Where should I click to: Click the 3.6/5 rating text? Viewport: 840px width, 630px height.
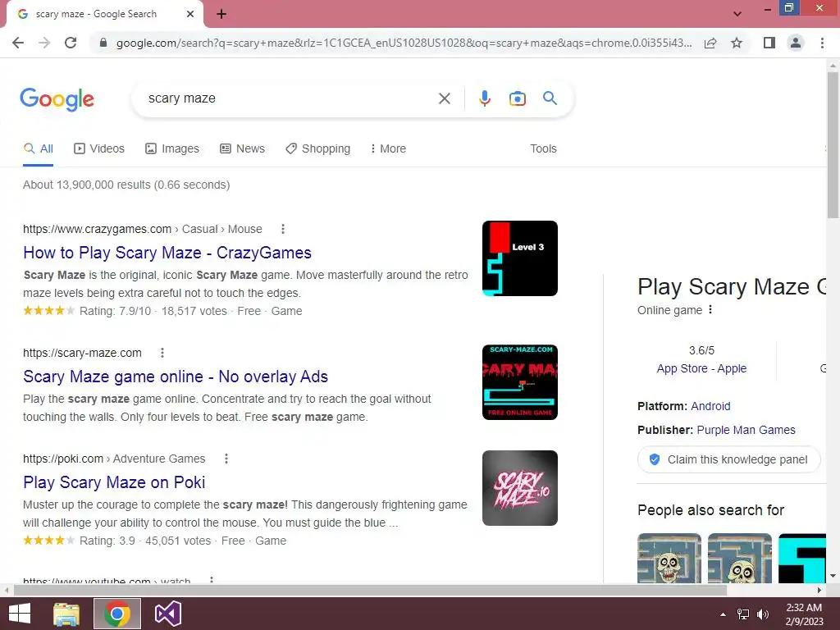[701, 350]
